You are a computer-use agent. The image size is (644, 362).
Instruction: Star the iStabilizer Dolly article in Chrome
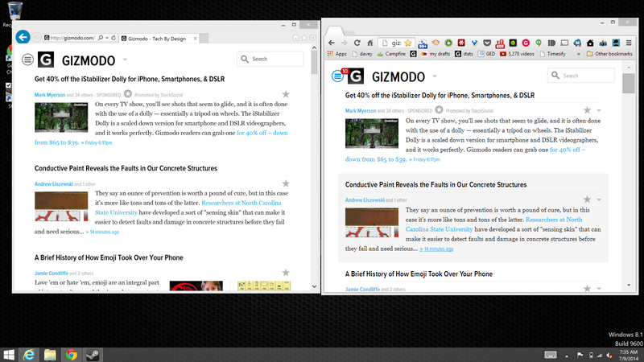588,110
